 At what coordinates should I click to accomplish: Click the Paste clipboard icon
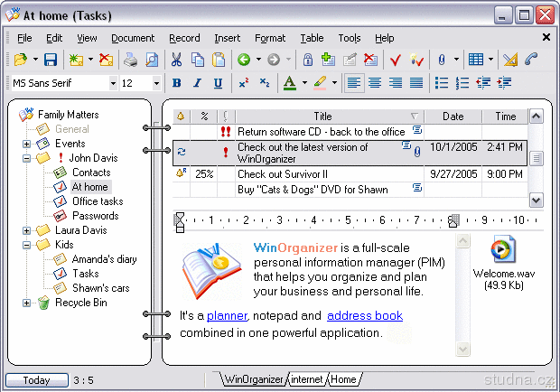point(219,60)
